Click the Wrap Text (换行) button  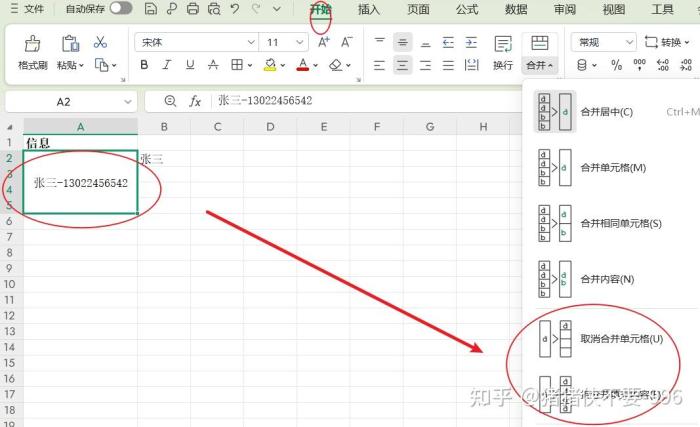click(x=503, y=53)
